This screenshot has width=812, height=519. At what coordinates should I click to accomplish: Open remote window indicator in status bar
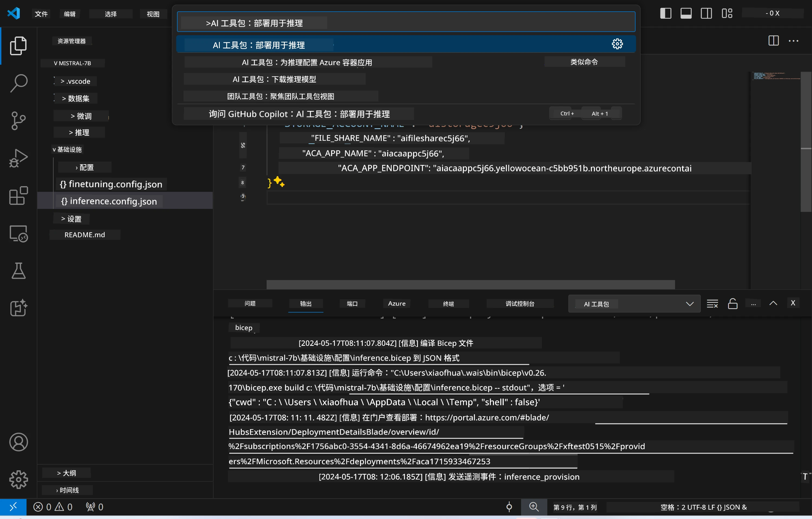[x=13, y=507]
